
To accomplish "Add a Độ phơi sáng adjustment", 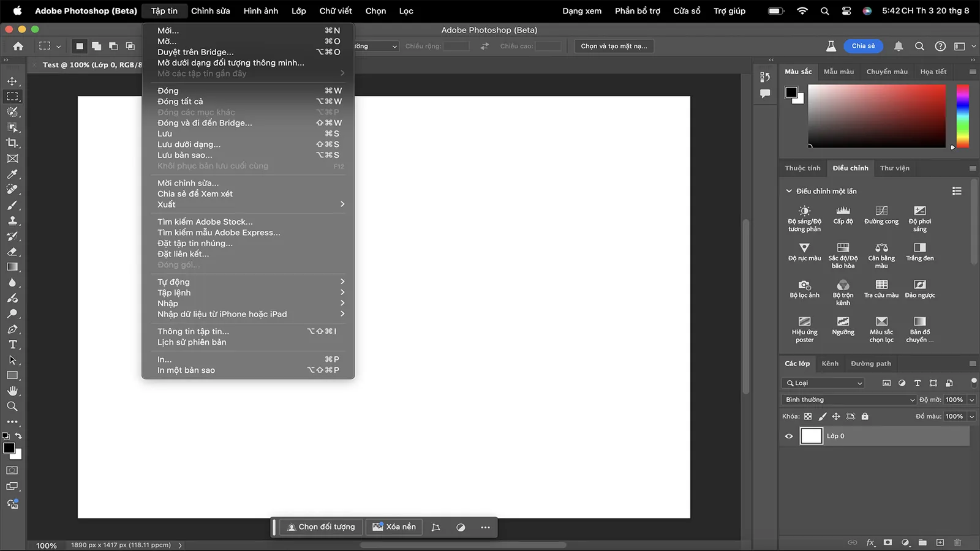I will [x=920, y=218].
